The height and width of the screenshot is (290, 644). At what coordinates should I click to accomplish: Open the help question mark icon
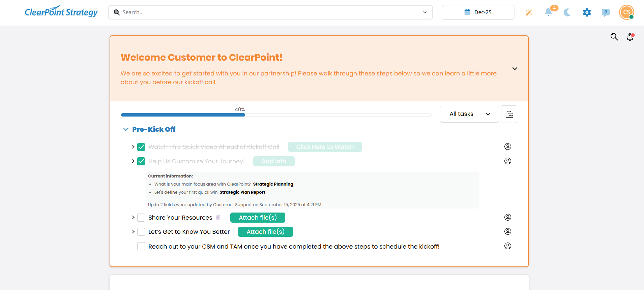tap(606, 12)
